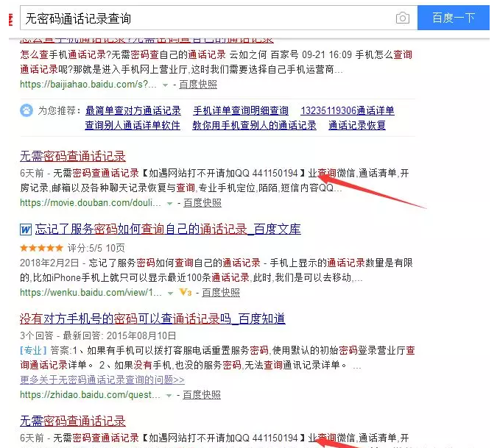
Task: Open 百度快照 for the wenku result
Action: [221, 293]
